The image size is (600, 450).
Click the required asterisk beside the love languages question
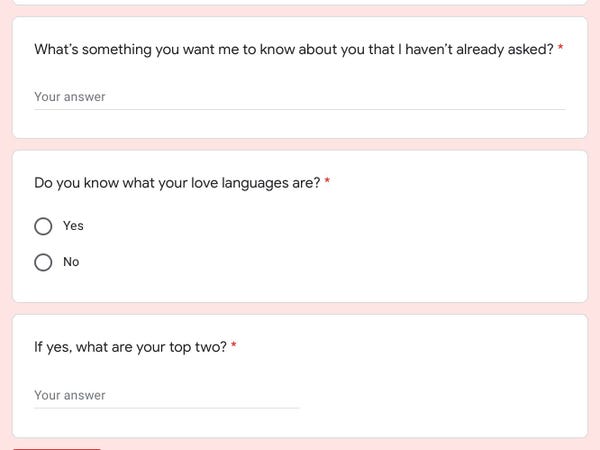click(327, 183)
